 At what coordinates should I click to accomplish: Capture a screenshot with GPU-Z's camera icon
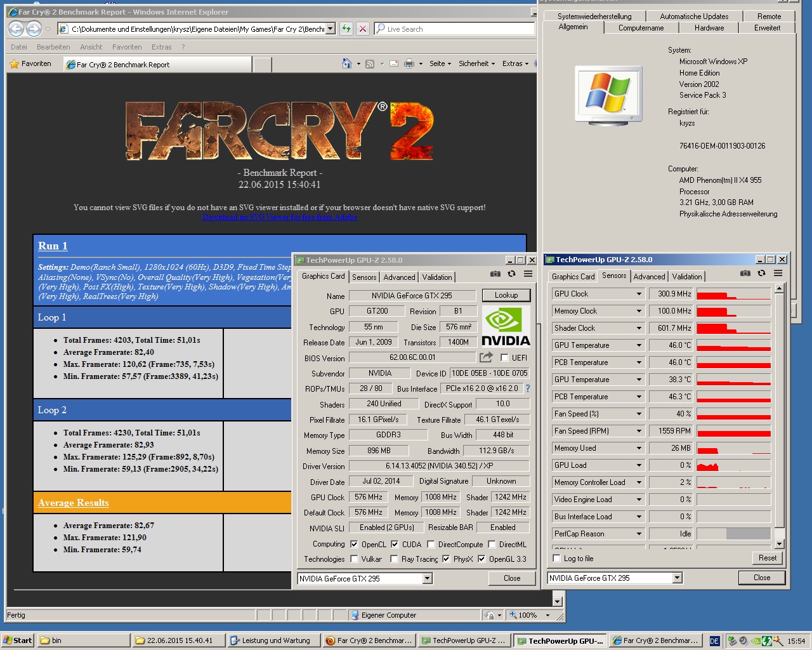click(x=495, y=274)
